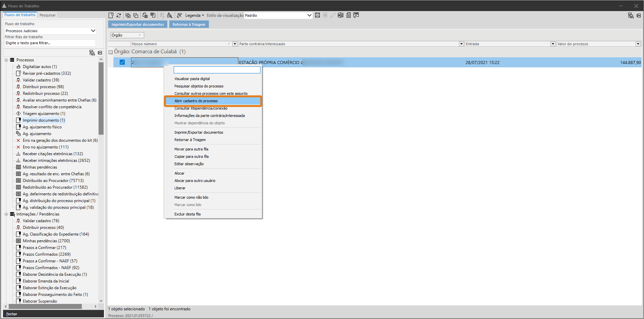644x319 pixels.
Task: Open the Estilo da visualização Padrão dropdown
Action: (x=309, y=15)
